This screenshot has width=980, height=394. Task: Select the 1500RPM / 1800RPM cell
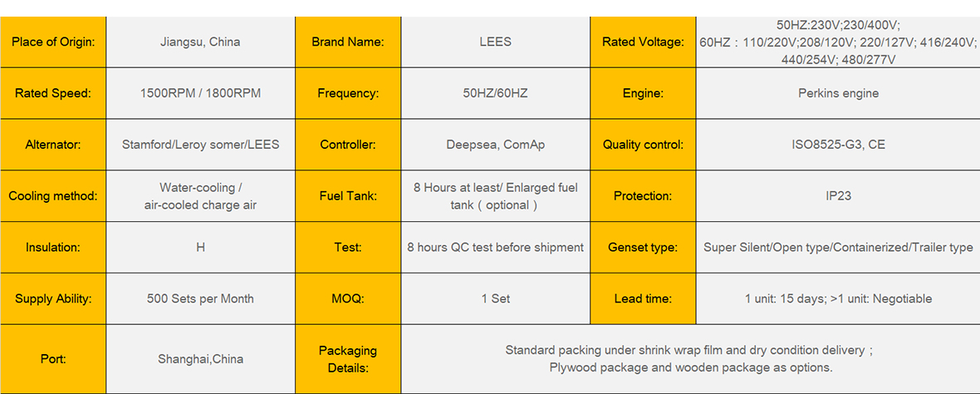point(201,93)
